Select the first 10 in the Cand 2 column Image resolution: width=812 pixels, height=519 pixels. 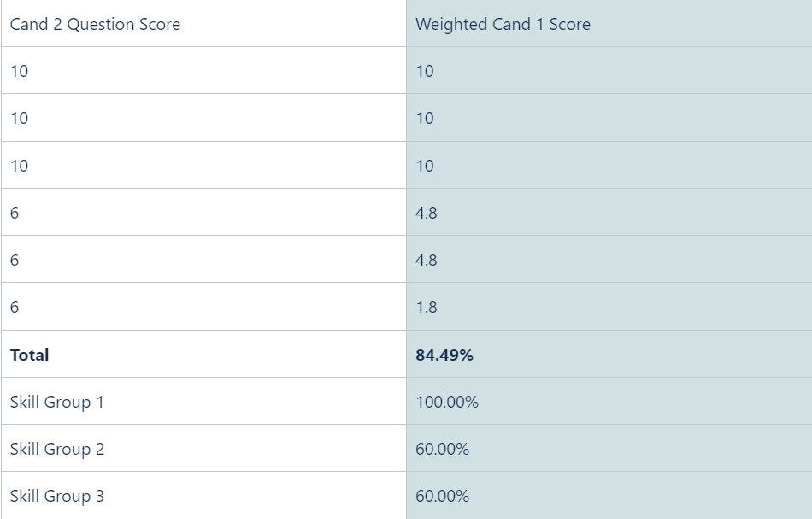point(203,70)
